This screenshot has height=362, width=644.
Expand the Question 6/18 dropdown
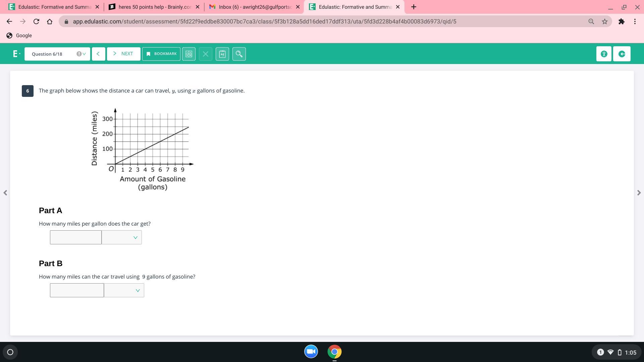[x=57, y=54]
